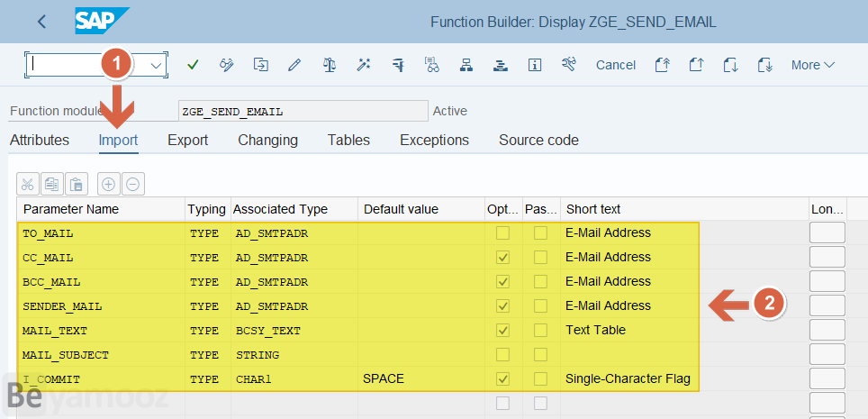Click the green Enter checkmark icon
Image resolution: width=868 pixels, height=419 pixels.
point(193,65)
